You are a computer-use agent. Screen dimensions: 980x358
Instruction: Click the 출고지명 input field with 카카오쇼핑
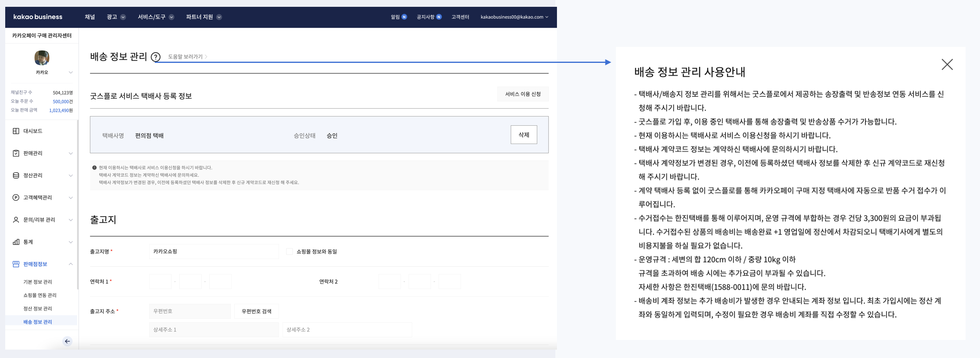point(214,251)
